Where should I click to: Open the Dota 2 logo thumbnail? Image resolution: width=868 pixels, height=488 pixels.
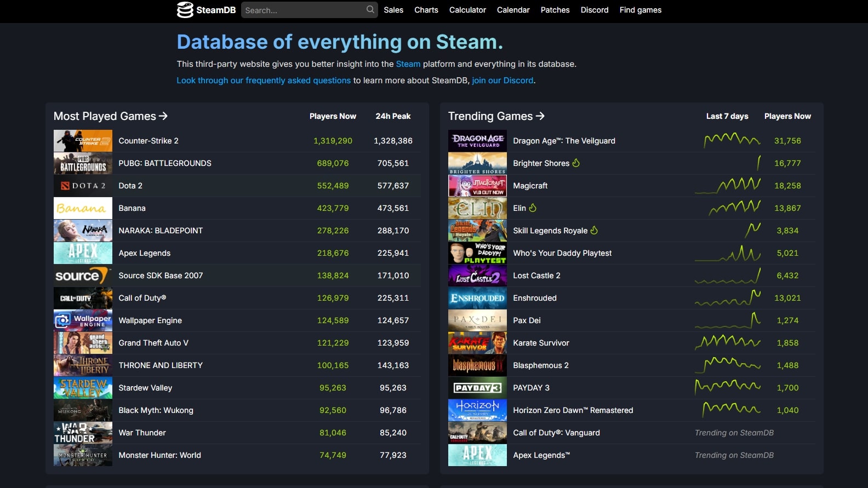pos(83,186)
